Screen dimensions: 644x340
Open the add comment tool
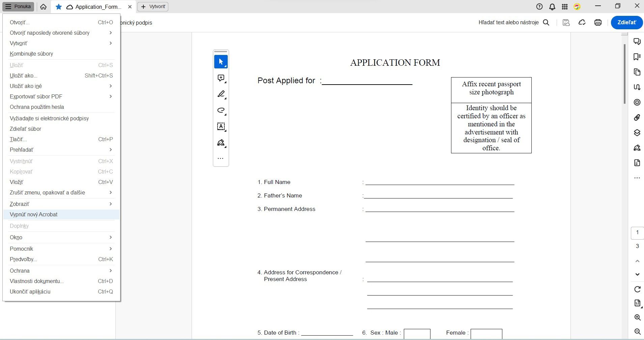[x=221, y=78]
